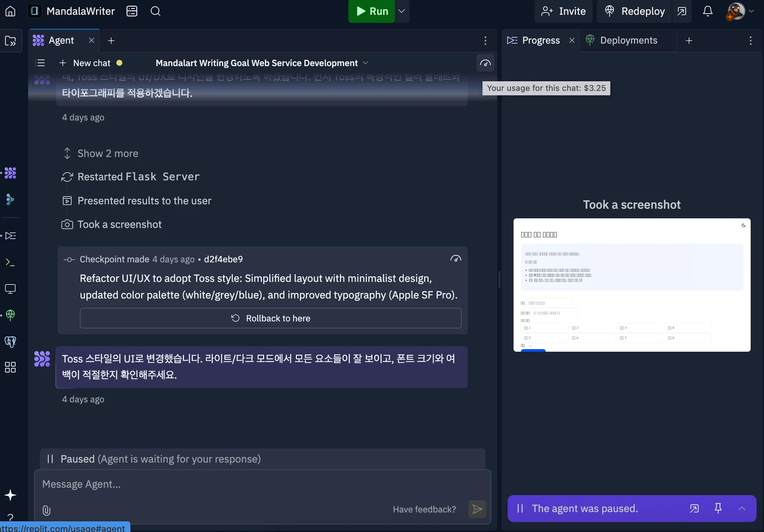Open the all tools grid sidebar icon

10,367
